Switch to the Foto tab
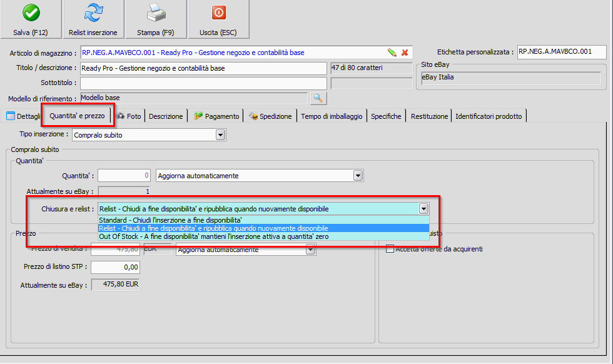The width and height of the screenshot is (613, 364). pos(129,116)
